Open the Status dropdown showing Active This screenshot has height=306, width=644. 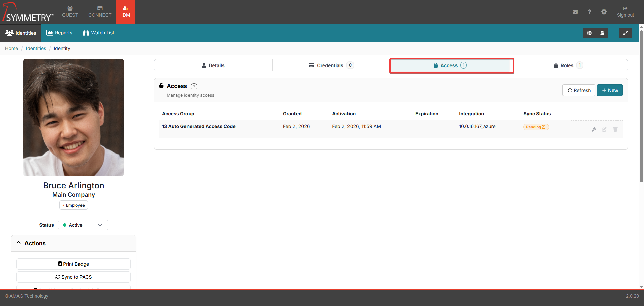pos(83,225)
